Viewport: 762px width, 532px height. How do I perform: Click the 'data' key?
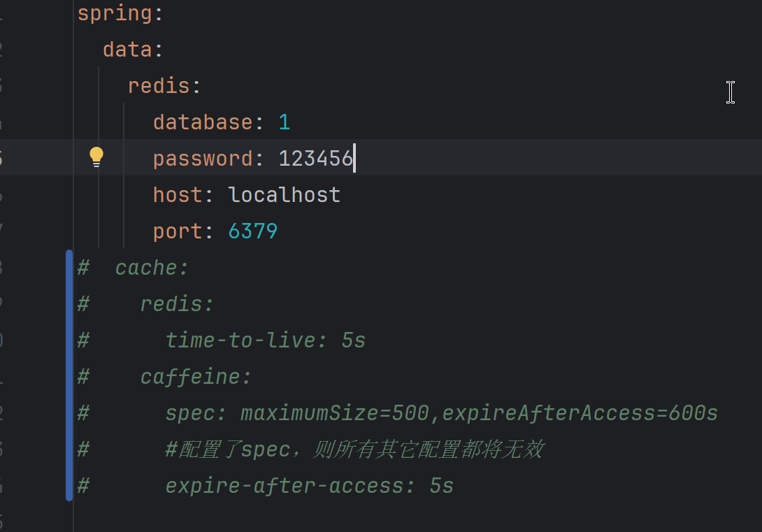[x=127, y=50]
